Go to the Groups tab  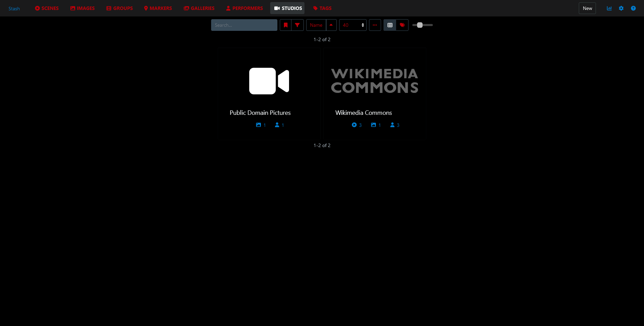pyautogui.click(x=119, y=8)
